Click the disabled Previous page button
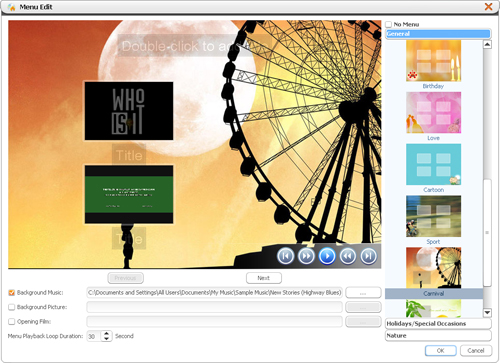500x363 pixels. [126, 278]
